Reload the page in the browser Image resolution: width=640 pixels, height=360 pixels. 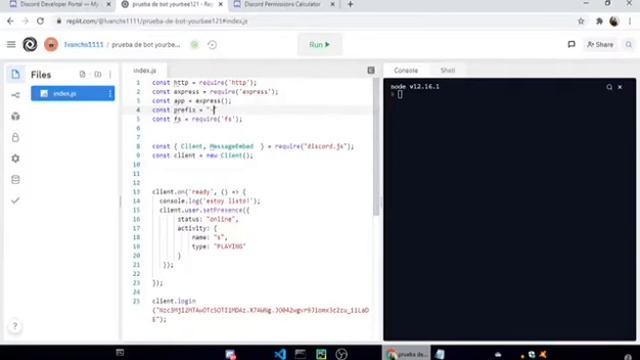coord(40,21)
